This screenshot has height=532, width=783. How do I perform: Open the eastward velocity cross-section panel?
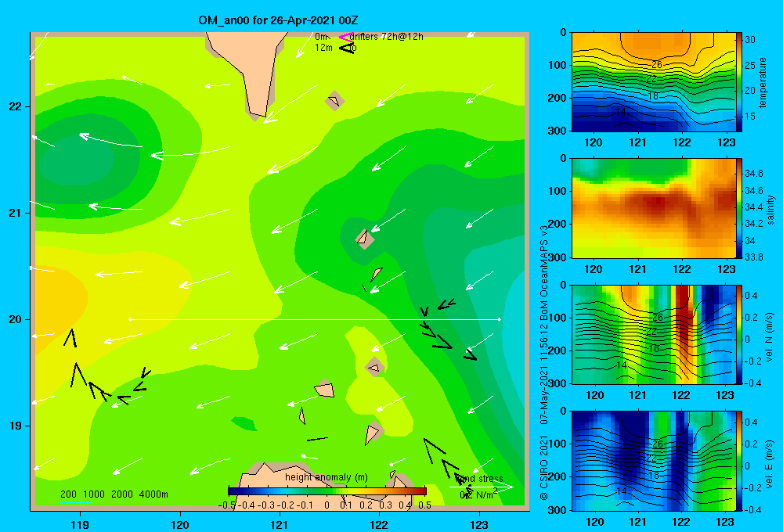(653, 461)
